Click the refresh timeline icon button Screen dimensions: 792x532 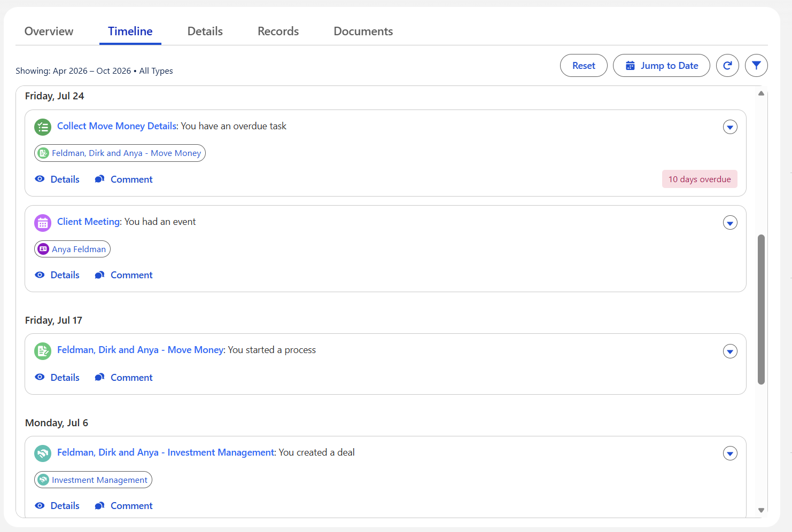point(727,66)
